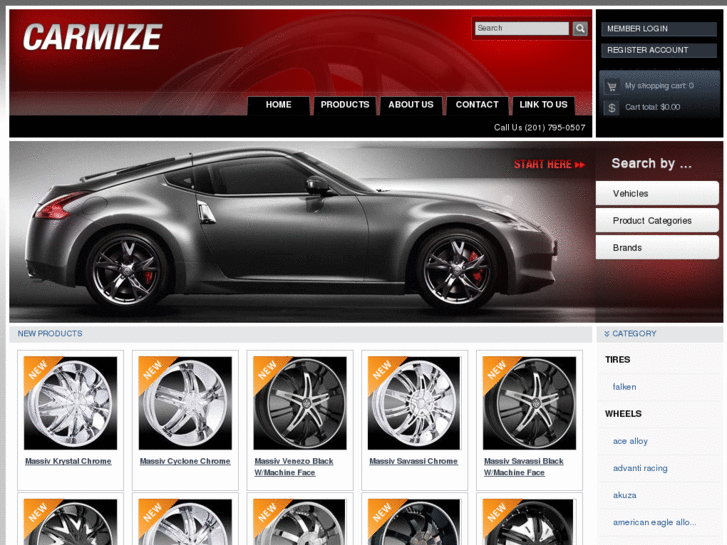Screen dimensions: 727x545
Task: Open Massiv Cyclone Chrome product link
Action: 185,462
